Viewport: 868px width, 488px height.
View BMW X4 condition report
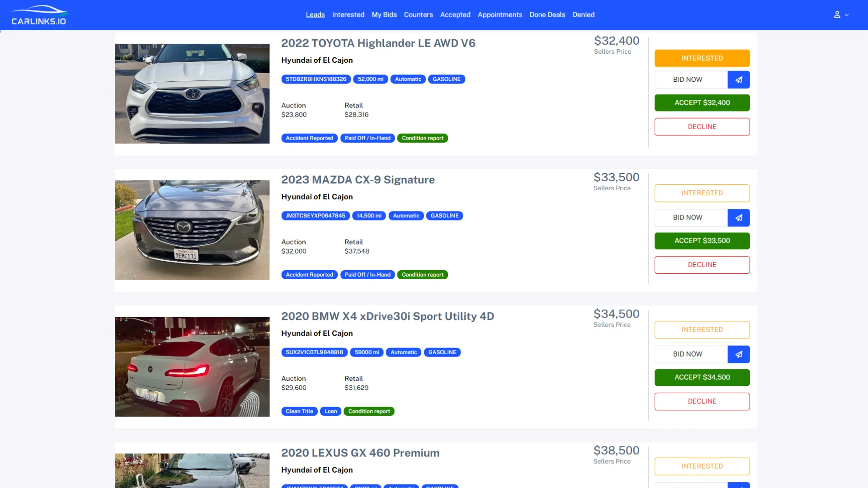coord(369,411)
